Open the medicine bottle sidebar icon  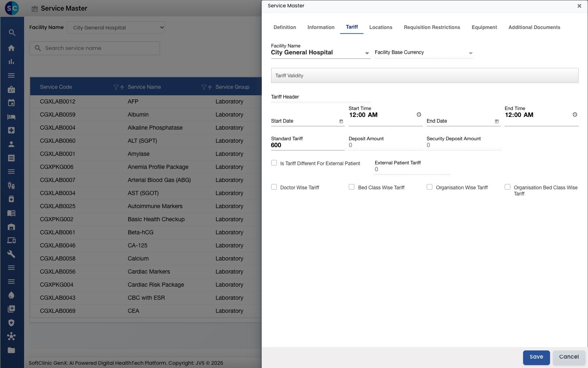[11, 199]
